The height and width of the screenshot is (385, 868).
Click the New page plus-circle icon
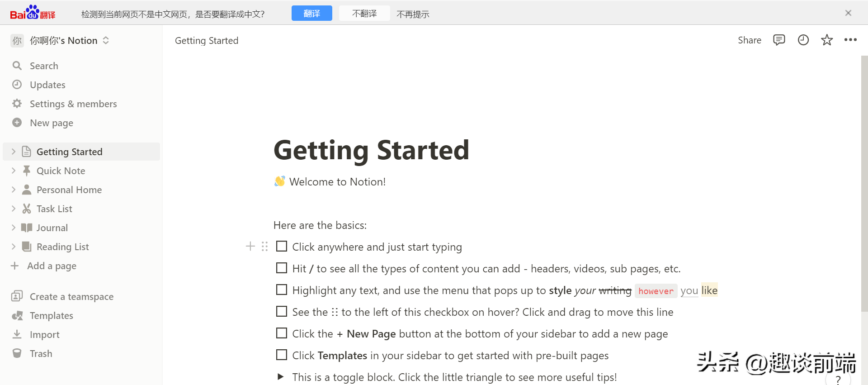(17, 123)
